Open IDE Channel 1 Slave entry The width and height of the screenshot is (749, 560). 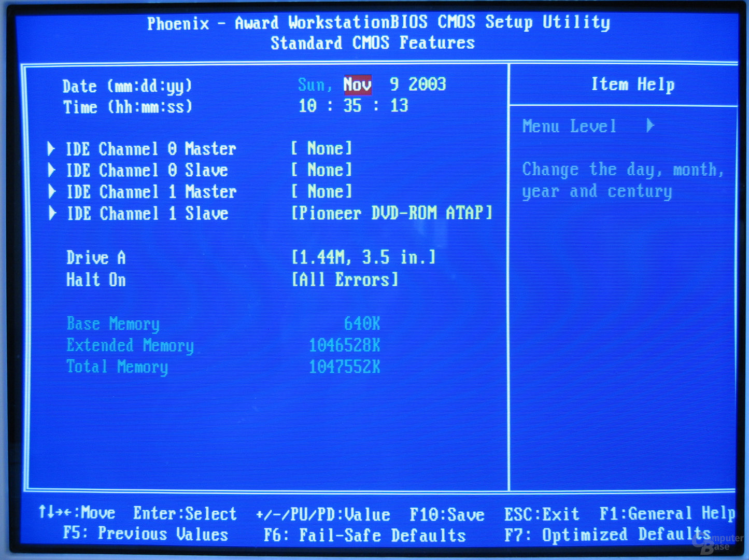(148, 214)
